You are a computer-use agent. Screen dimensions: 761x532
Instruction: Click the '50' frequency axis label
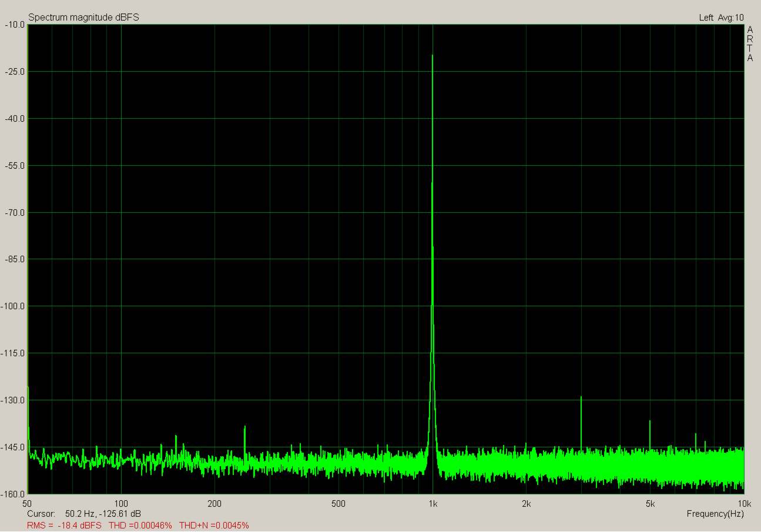pyautogui.click(x=27, y=504)
